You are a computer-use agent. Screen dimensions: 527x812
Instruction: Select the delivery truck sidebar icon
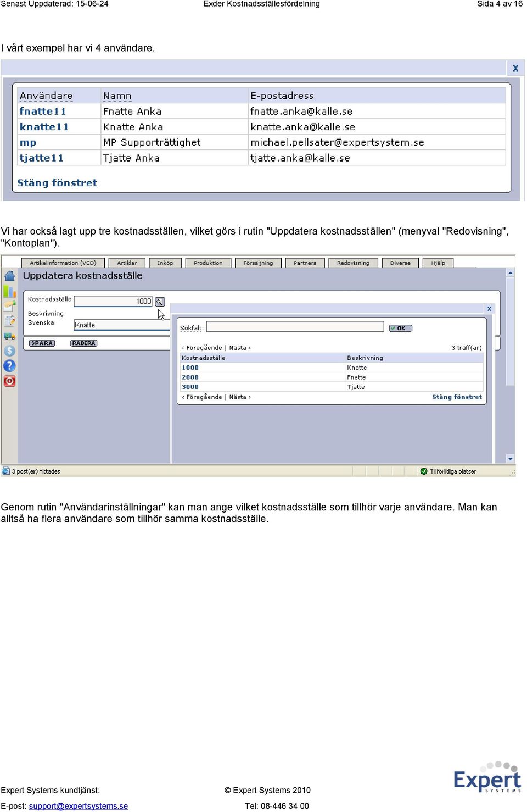(9, 336)
